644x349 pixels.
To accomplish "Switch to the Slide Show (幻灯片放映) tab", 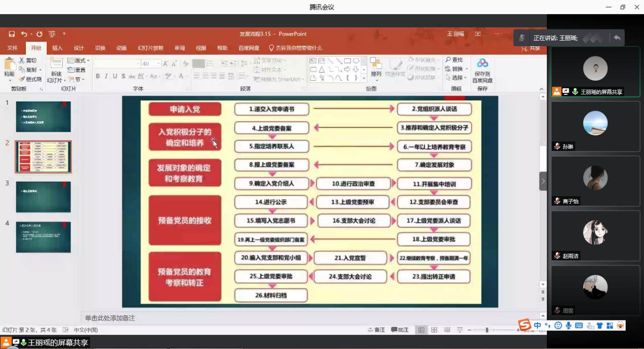I will (x=150, y=48).
